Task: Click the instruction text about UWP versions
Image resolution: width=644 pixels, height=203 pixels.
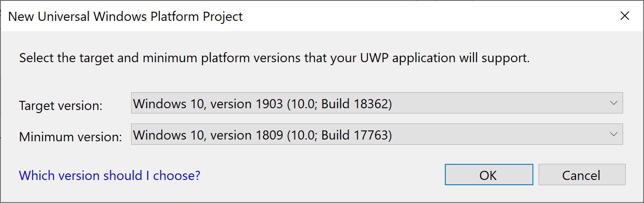Action: tap(274, 58)
